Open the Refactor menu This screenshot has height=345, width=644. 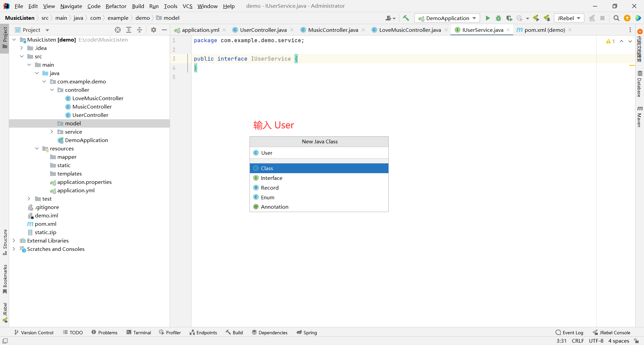click(x=116, y=6)
